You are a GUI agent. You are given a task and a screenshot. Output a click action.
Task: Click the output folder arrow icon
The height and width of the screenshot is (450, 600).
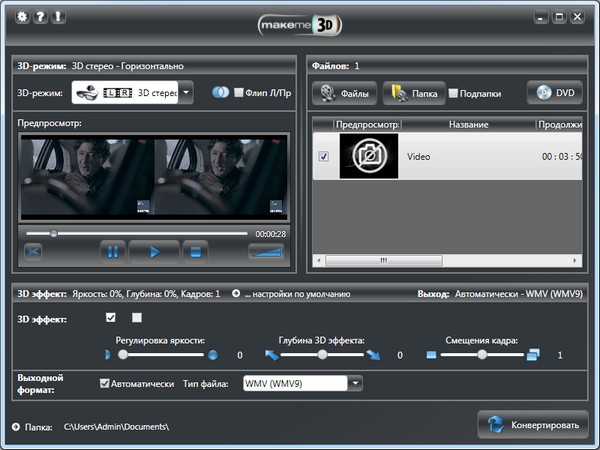coord(16,427)
